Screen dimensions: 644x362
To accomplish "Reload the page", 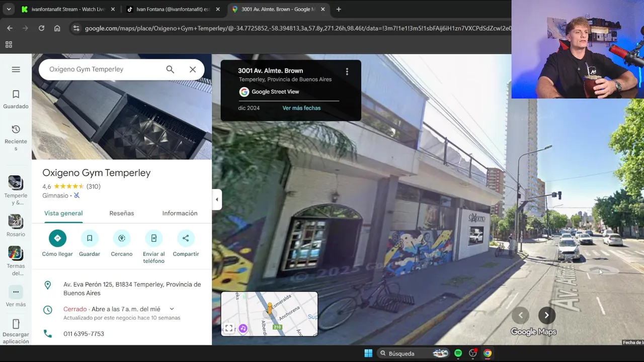I will pos(41,28).
